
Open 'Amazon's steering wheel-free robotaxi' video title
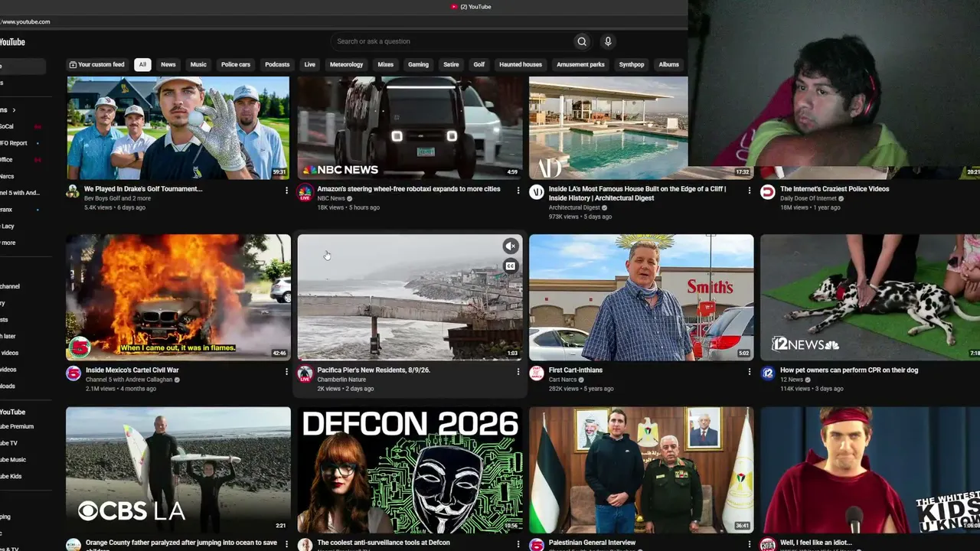coord(409,189)
